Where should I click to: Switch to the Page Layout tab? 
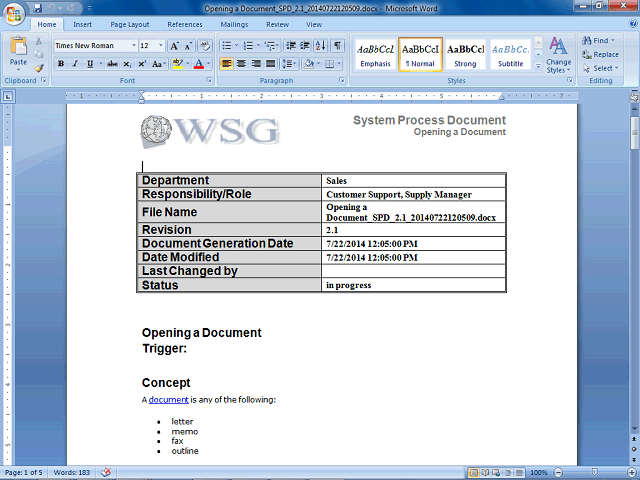[x=130, y=24]
